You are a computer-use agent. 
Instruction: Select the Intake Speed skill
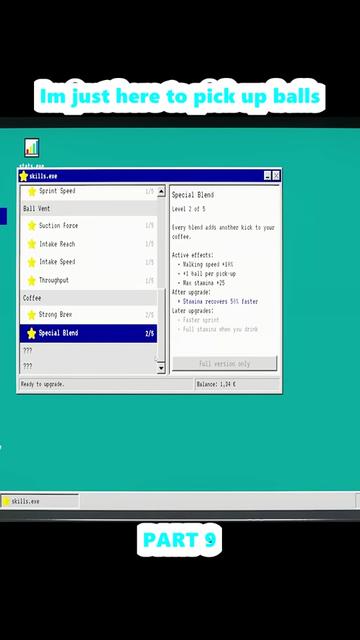89,262
